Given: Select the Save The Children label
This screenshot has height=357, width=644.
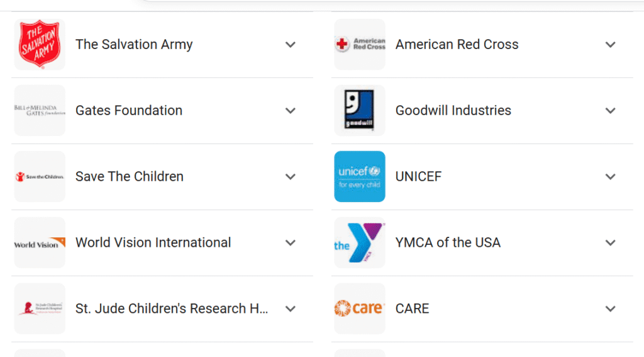Looking at the screenshot, I should click(x=129, y=176).
